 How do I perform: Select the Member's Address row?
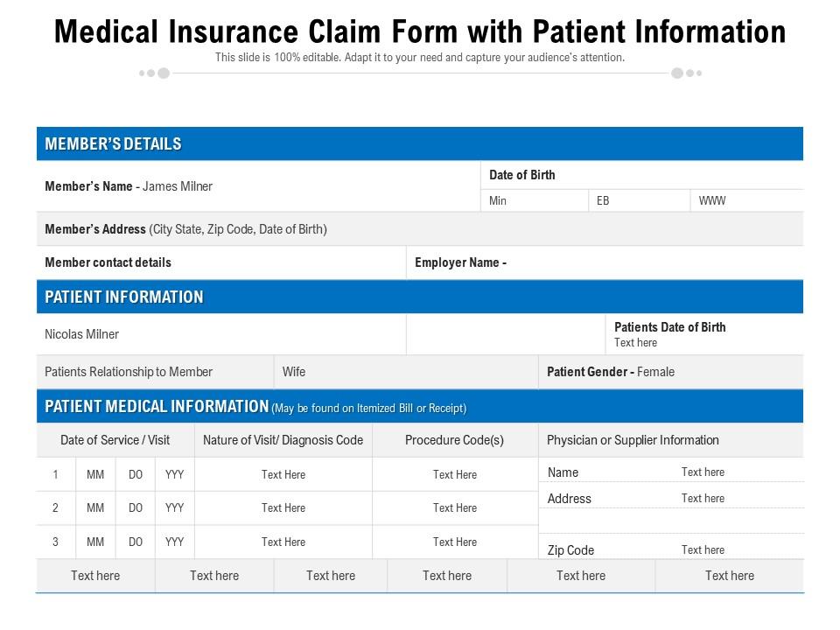coord(185,229)
